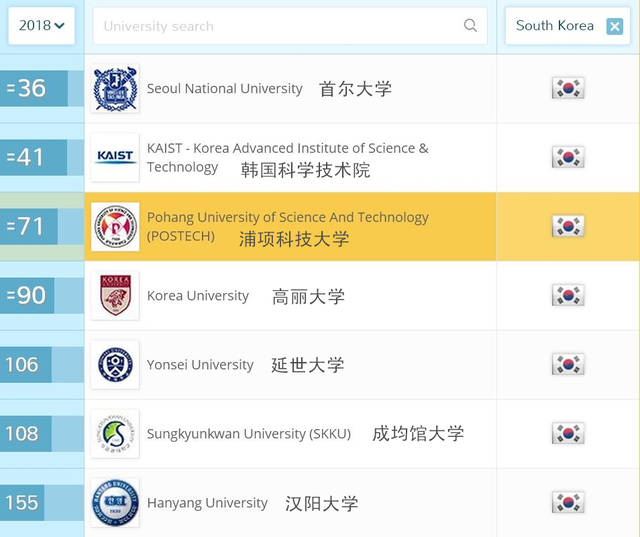Open the 2018 year dropdown
This screenshot has height=537, width=640.
(x=41, y=26)
